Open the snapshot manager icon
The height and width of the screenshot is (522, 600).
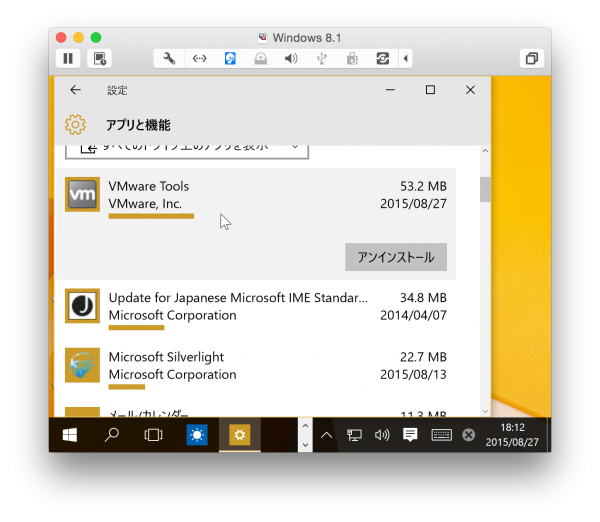[x=99, y=59]
